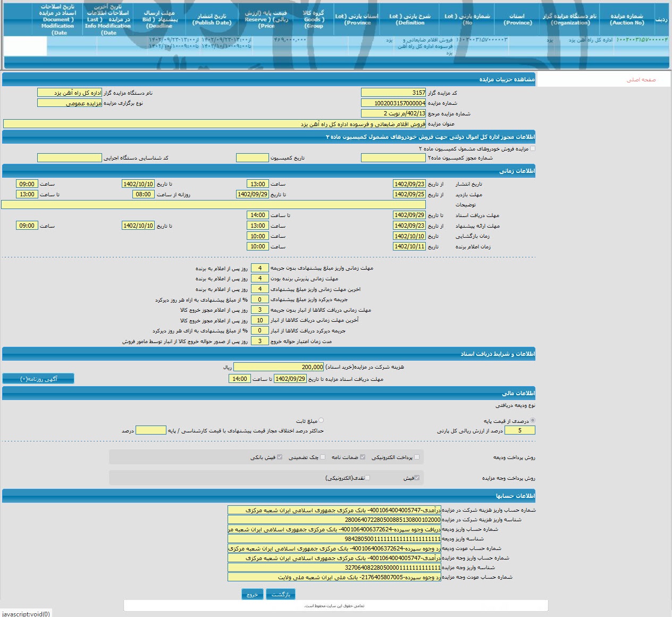Image resolution: width=672 pixels, height=617 pixels.
Task: Toggle the ضمانت نامه checkbox
Action: [x=363, y=457]
